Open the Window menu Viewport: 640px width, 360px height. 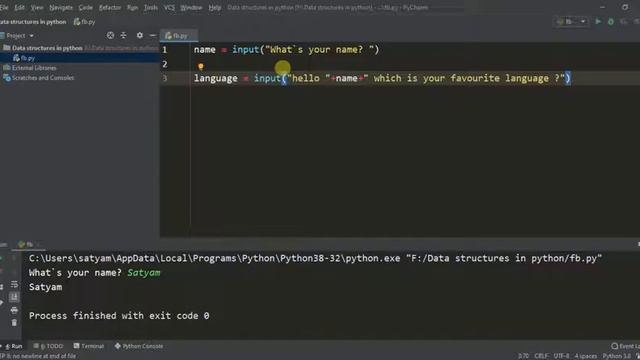point(191,7)
